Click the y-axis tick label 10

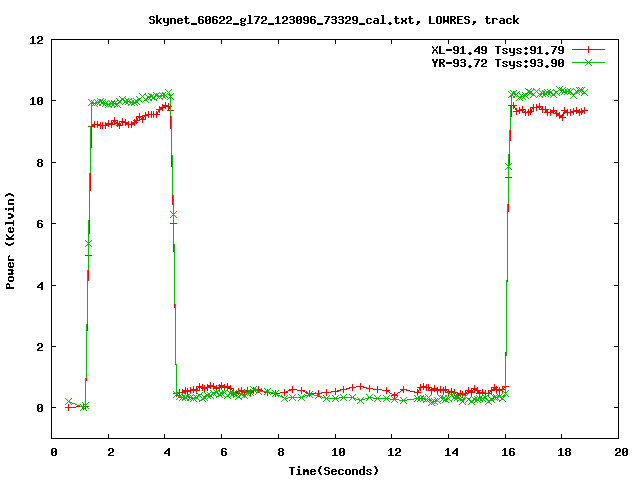click(x=36, y=101)
